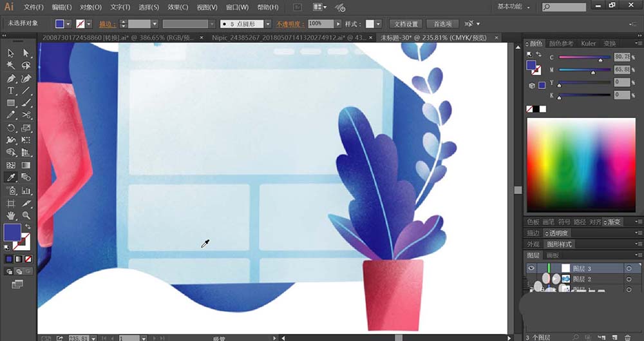Screen dimensions: 644x341
Task: Switch to the Kuler panel tab
Action: click(x=588, y=43)
